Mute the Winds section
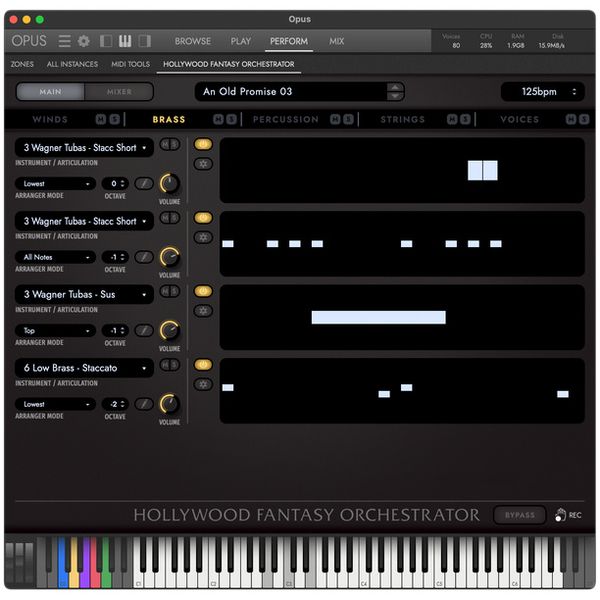 click(101, 119)
